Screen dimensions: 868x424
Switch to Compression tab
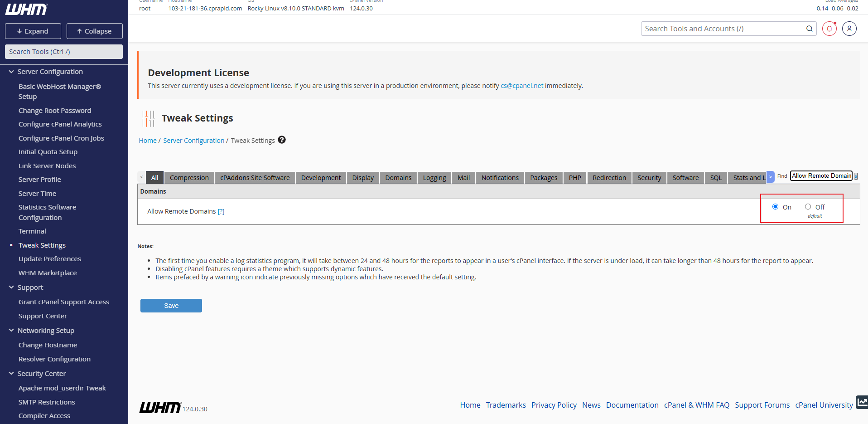(x=189, y=178)
